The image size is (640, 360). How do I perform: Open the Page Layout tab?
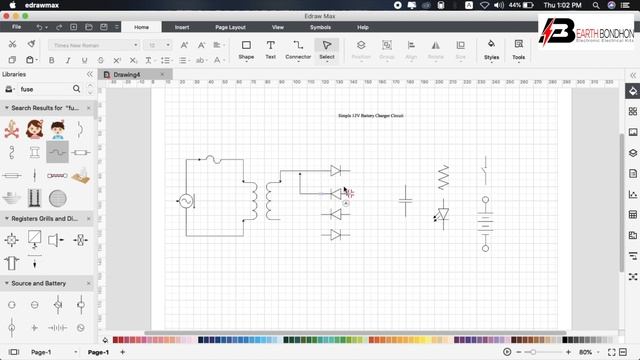[x=230, y=27]
